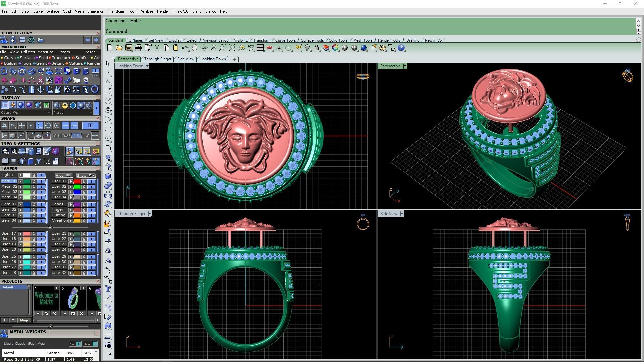Toggle the grid snap icon in Snaps
Image resolution: width=644 pixels, height=362 pixels.
[95, 136]
